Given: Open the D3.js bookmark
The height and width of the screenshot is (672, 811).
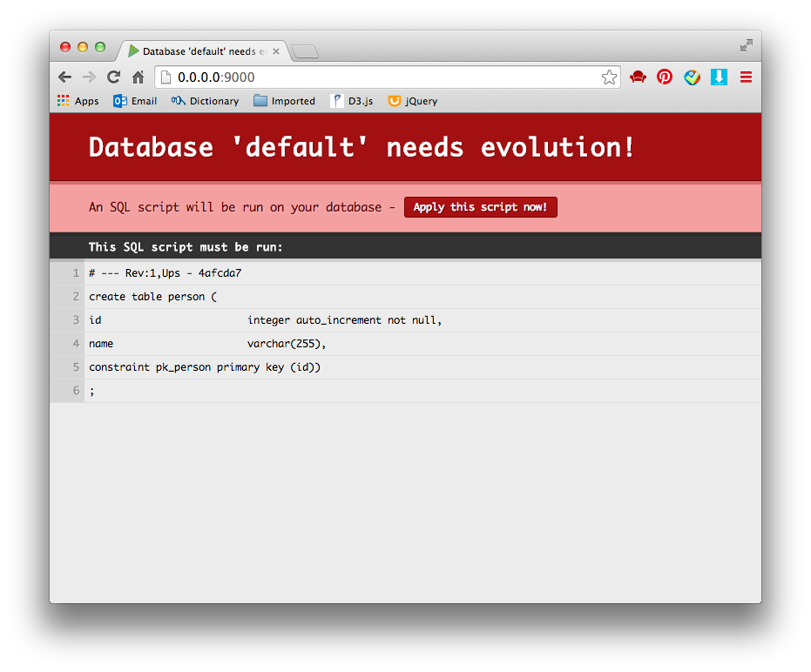Looking at the screenshot, I should (352, 101).
